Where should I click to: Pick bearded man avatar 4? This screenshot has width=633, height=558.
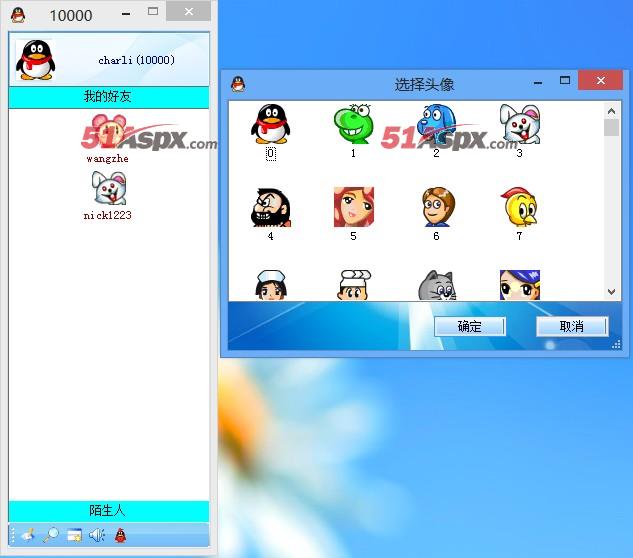click(270, 207)
